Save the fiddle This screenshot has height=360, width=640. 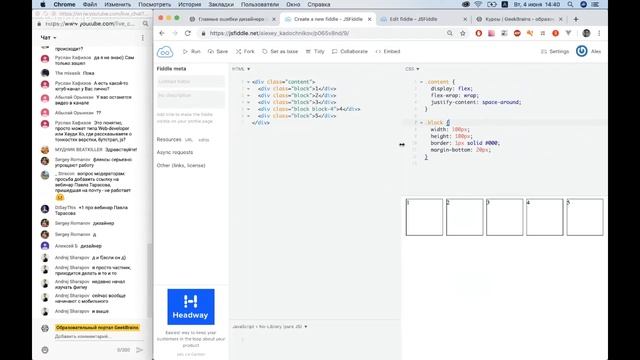coord(218,51)
